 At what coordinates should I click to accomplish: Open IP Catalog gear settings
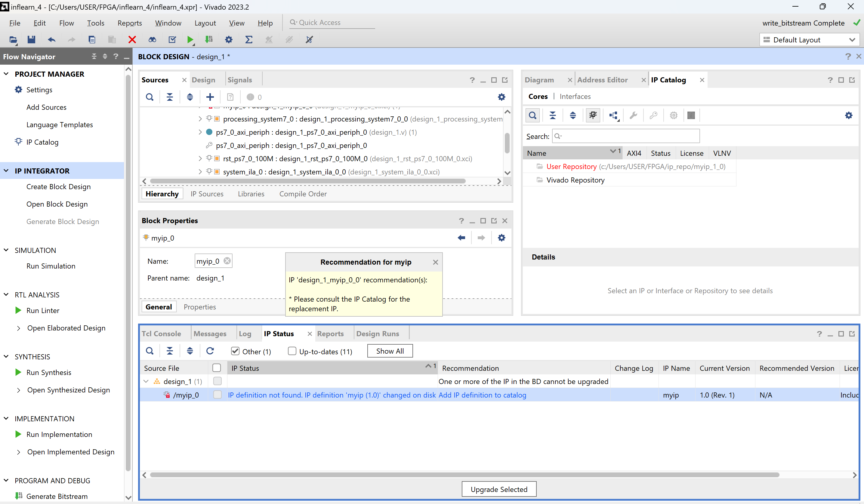click(x=849, y=115)
